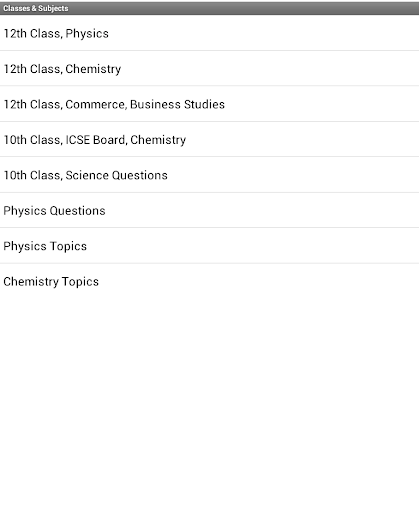This screenshot has width=419, height=512.
Task: Open 10th Class, Science Questions
Action: [209, 175]
